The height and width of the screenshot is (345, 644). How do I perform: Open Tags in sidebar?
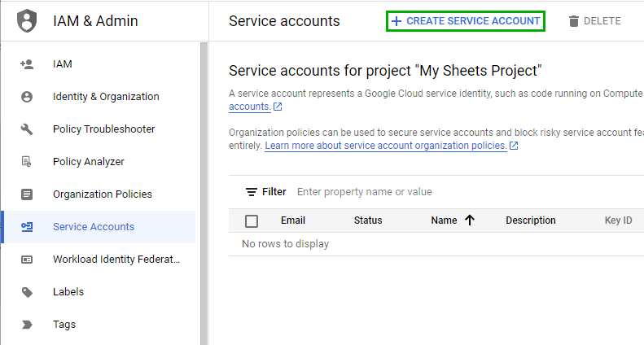(x=64, y=325)
